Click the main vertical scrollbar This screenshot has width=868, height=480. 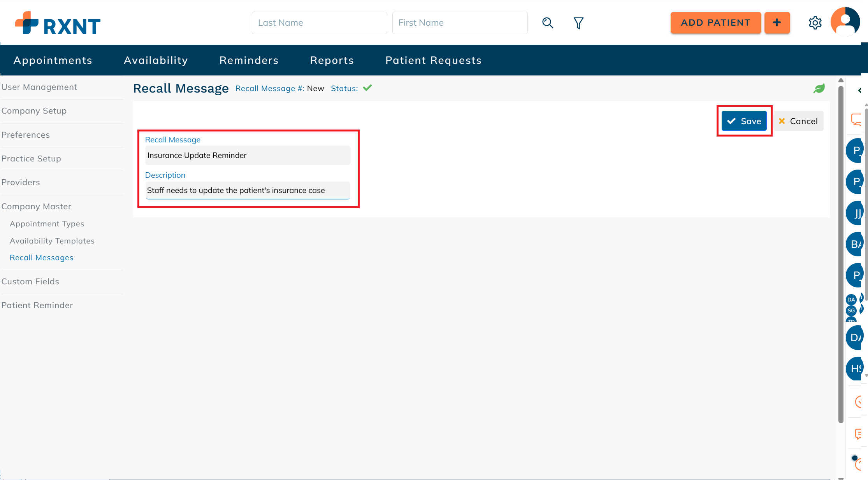pyautogui.click(x=841, y=253)
